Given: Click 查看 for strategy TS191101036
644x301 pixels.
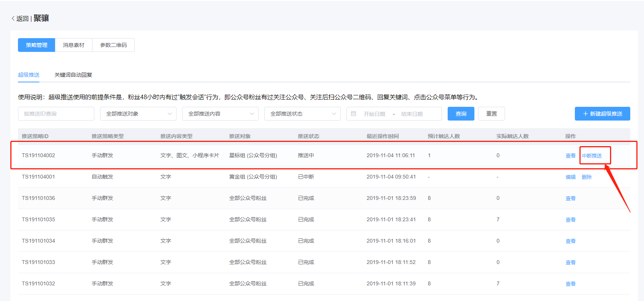Looking at the screenshot, I should (570, 198).
